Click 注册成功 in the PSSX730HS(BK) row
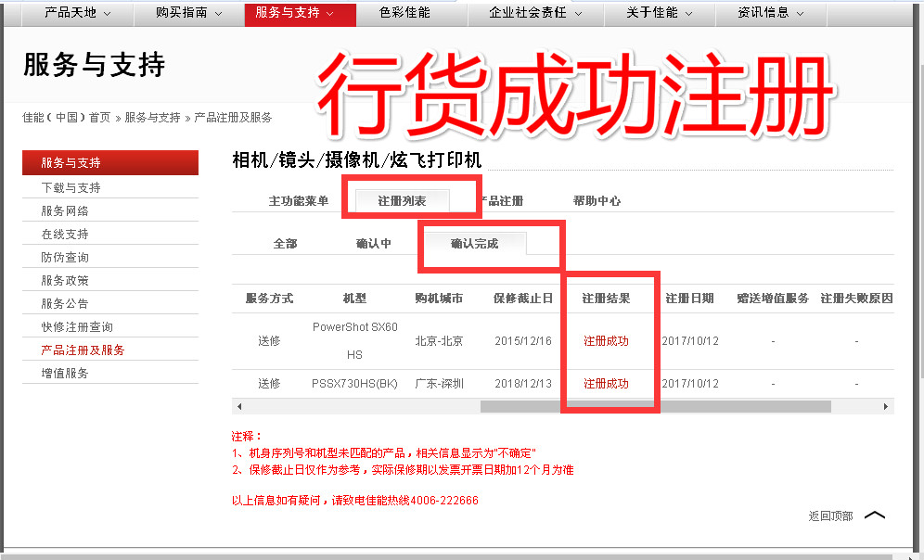The height and width of the screenshot is (560, 924). click(607, 384)
